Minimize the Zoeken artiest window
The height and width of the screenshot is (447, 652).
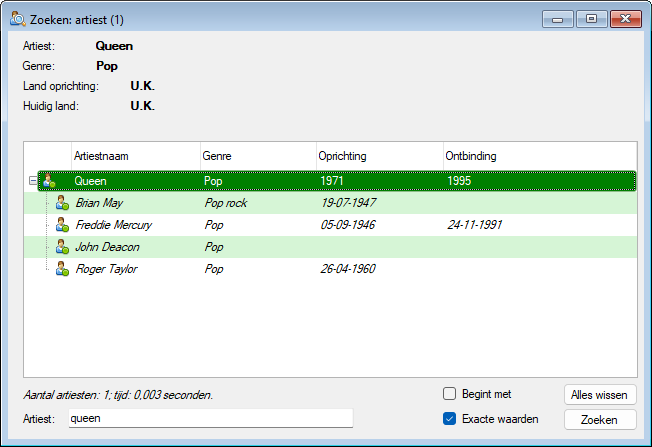558,19
